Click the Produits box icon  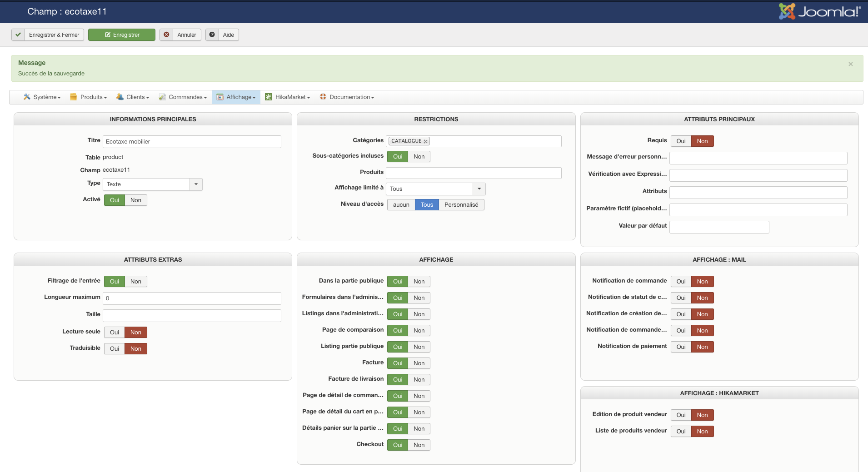click(73, 97)
